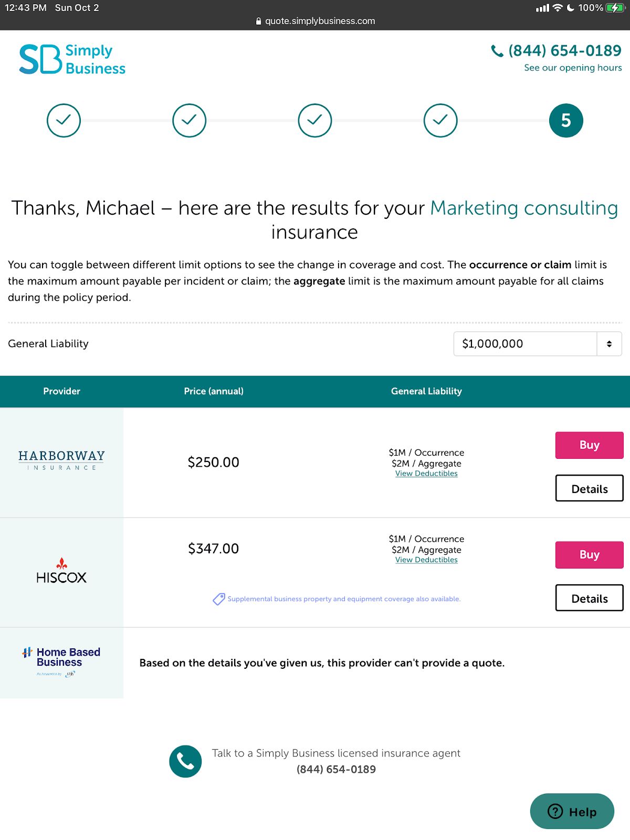Screen dimensions: 630x840
Task: Click the Hiscox provider logo
Action: click(61, 571)
